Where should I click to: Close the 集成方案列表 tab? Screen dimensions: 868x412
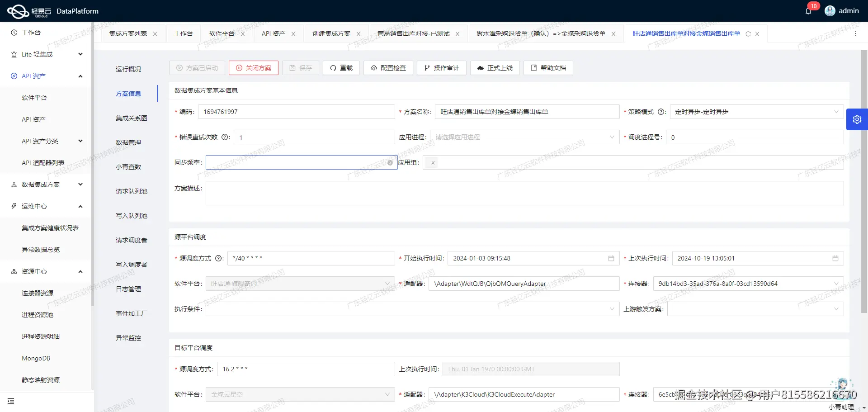[155, 34]
